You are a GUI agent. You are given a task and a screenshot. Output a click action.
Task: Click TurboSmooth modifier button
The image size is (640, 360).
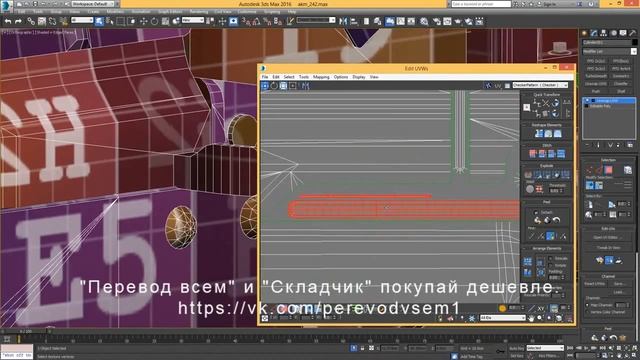tap(596, 76)
